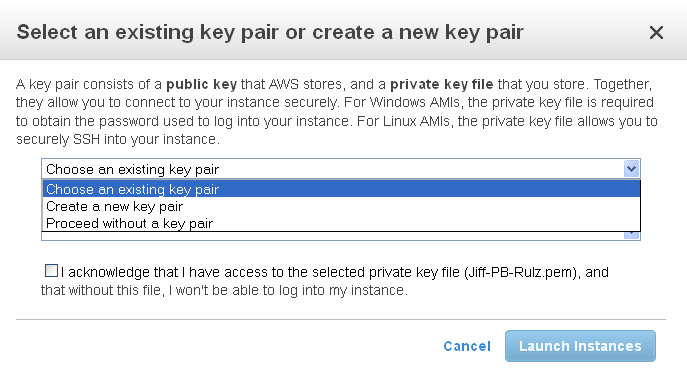Select 'Create a new key pair' option
Viewport: 687px width, 379px height.
click(341, 206)
